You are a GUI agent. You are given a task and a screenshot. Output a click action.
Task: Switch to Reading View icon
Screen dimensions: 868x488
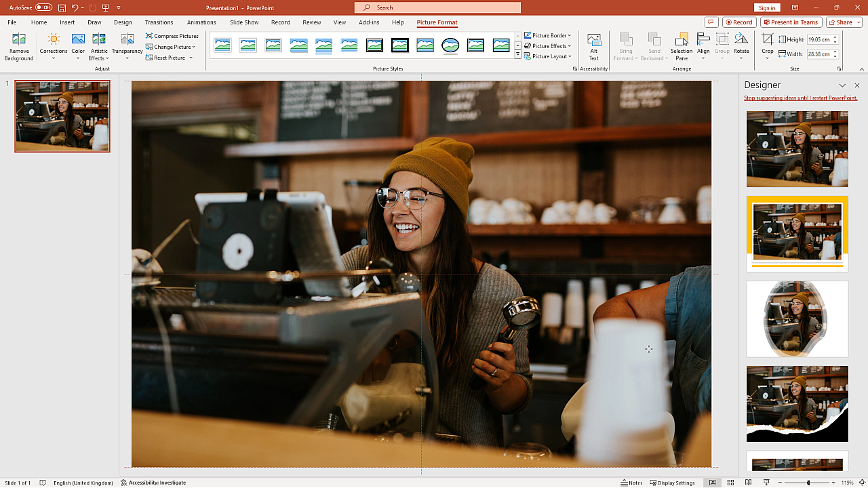(749, 483)
